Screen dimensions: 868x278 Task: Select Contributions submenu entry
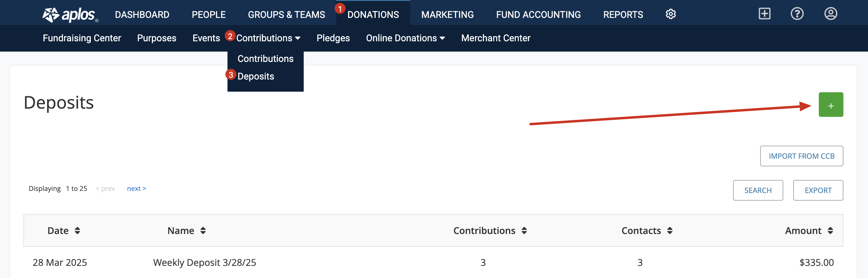coord(265,59)
